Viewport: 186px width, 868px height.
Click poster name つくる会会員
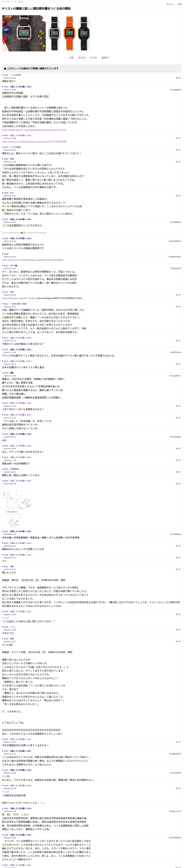15,75
